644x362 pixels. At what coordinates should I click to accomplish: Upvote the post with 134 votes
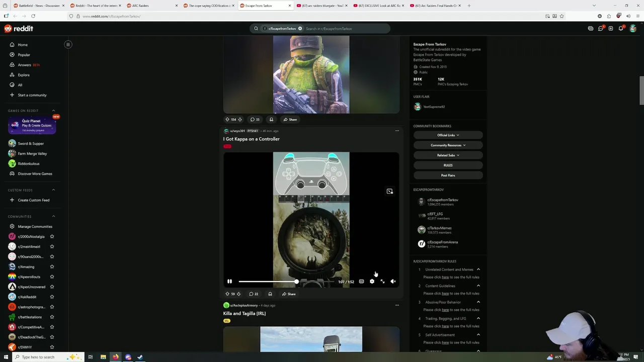tap(227, 119)
